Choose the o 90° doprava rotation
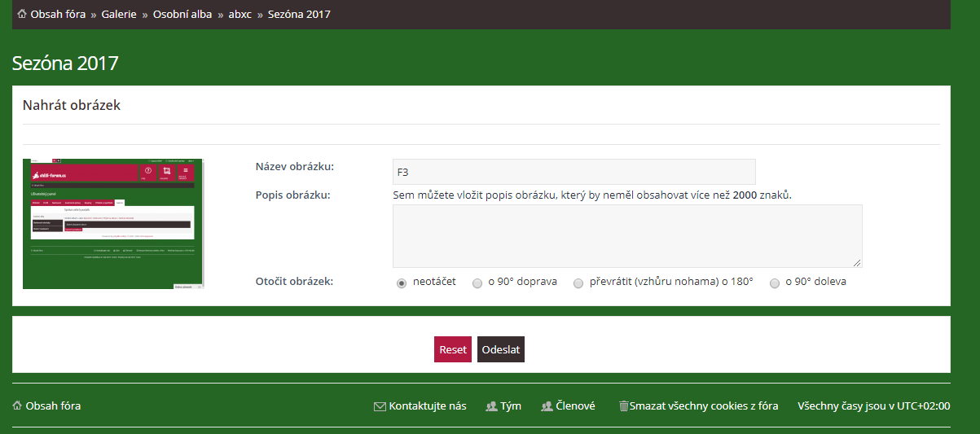 (x=477, y=283)
